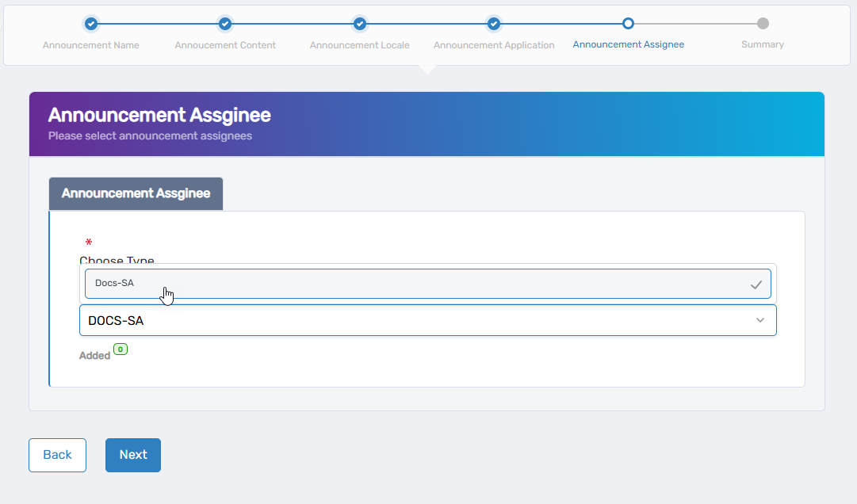
Task: Click the Next button
Action: [132, 455]
